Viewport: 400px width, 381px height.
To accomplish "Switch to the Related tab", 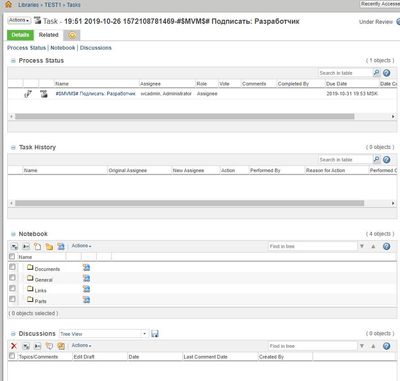I will pos(48,35).
